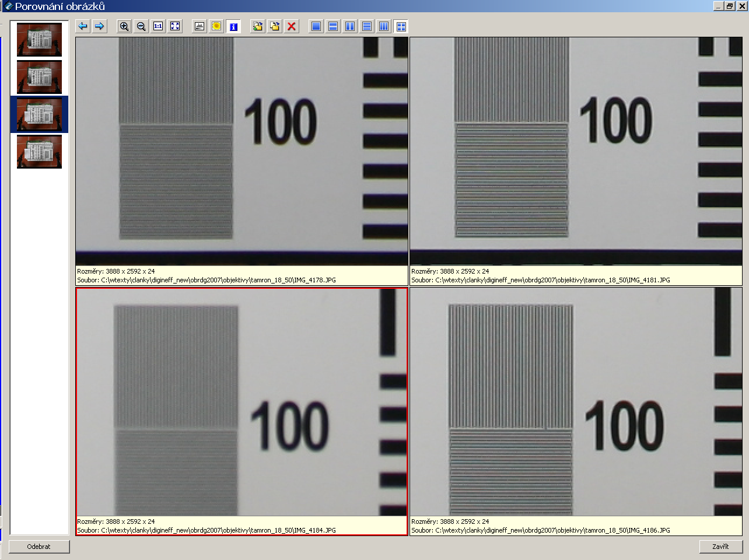Viewport: 749px width, 560px height.
Task: Switch to single image layout
Action: 316,26
